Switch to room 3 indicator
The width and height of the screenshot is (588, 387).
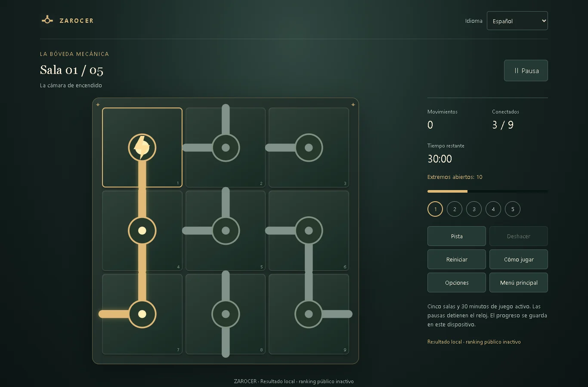coord(474,209)
